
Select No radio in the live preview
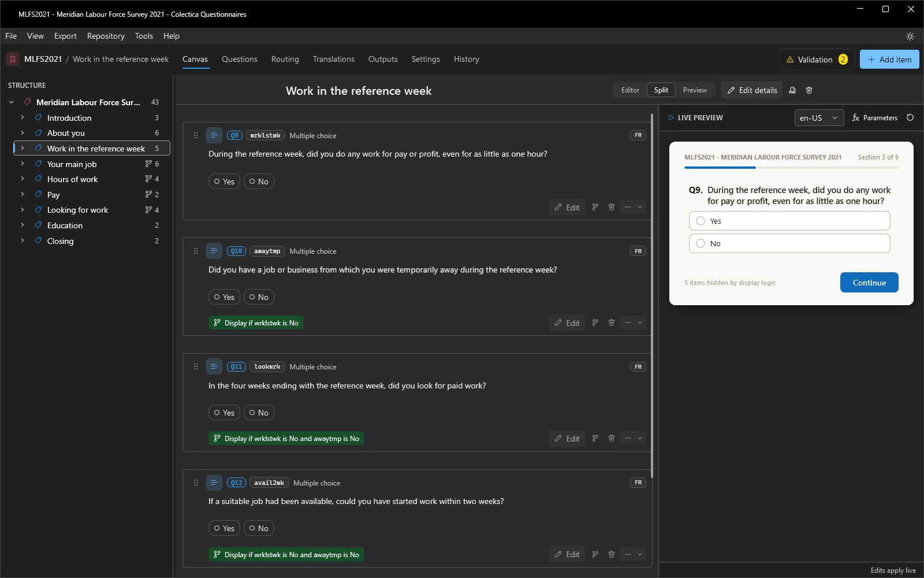701,243
